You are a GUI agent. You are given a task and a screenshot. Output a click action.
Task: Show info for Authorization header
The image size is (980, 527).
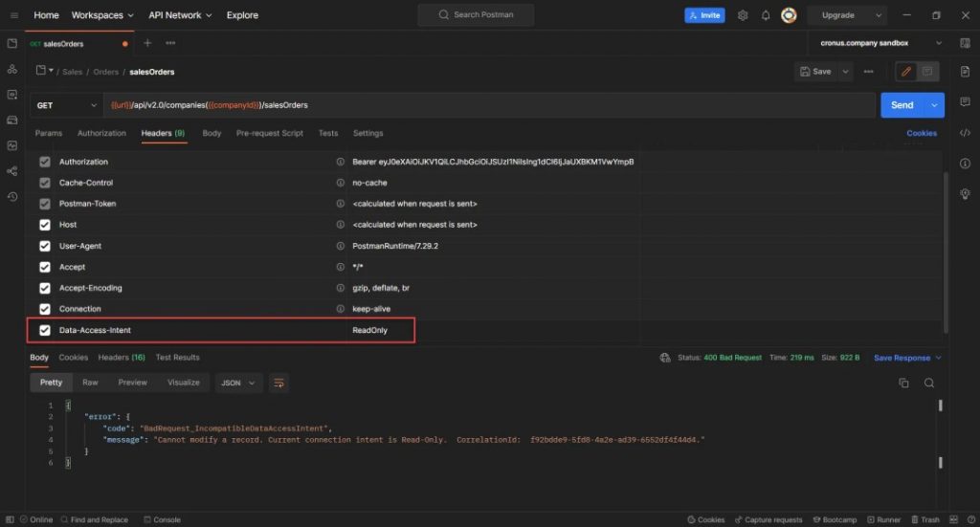pos(340,162)
